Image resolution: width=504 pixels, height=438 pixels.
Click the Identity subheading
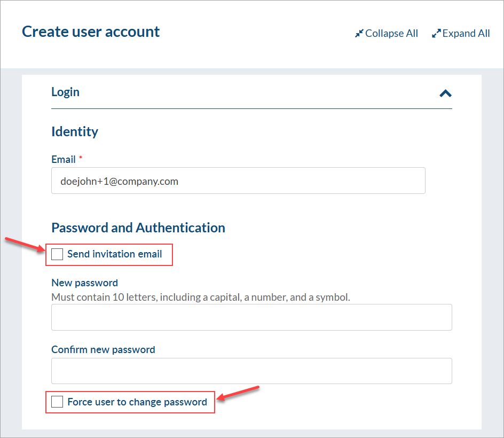tap(75, 131)
